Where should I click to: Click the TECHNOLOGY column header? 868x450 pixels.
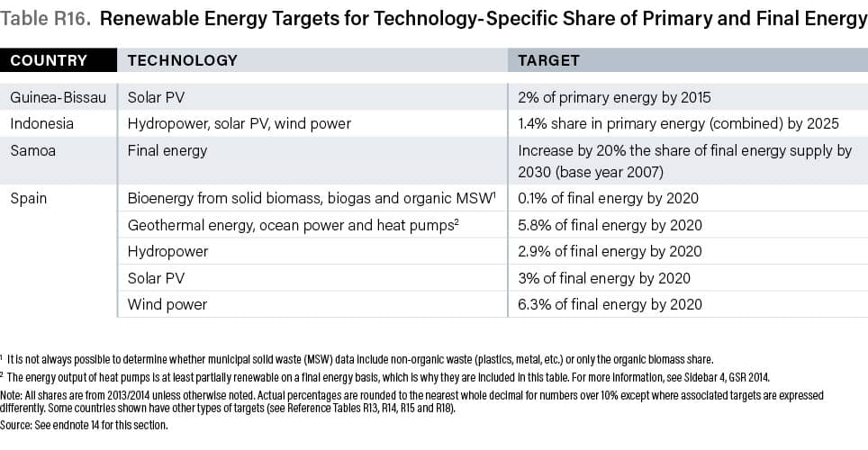(x=183, y=61)
